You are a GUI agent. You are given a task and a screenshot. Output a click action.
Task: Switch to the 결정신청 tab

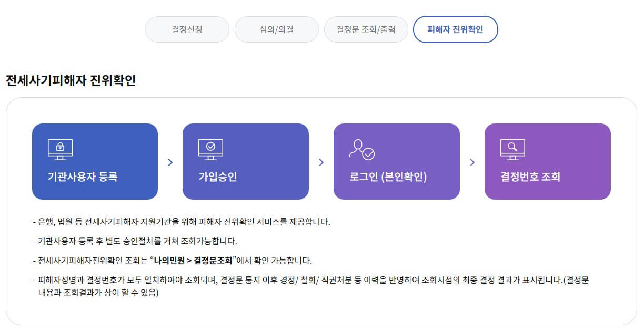[187, 29]
